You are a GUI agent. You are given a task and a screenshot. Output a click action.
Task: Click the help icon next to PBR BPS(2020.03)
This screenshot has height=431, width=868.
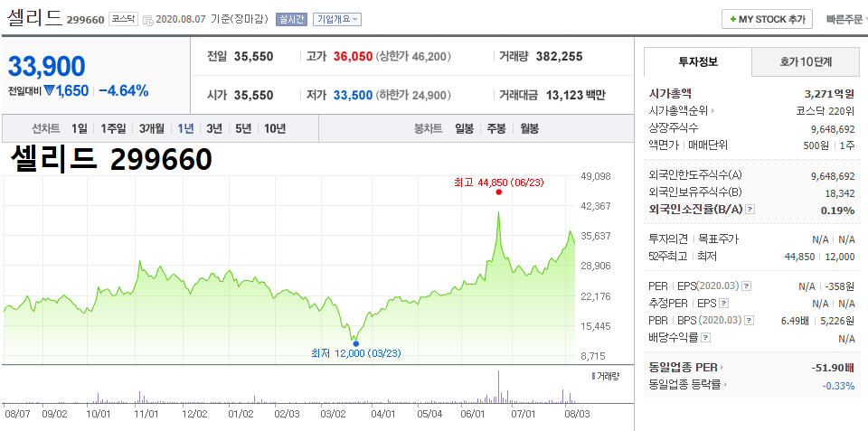tap(749, 321)
